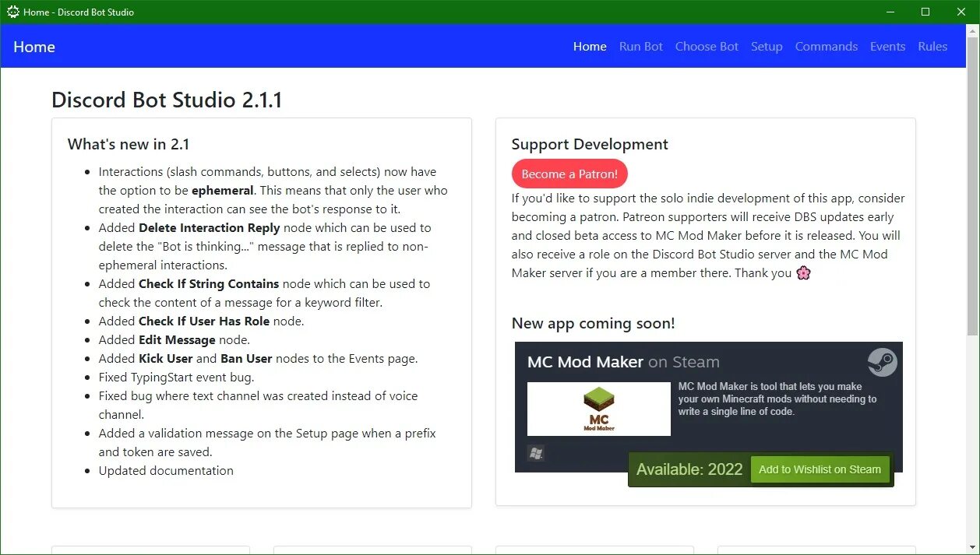Click the scrollbar down arrow

972,548
